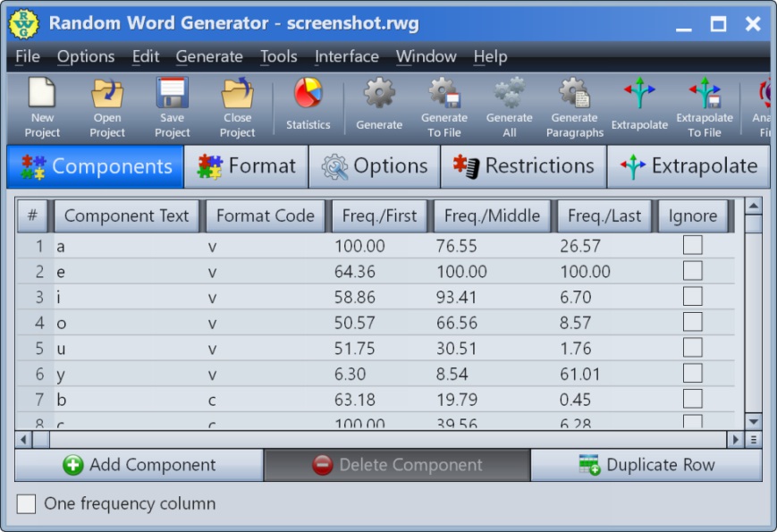777x532 pixels.
Task: Open the Help menu
Action: point(490,56)
